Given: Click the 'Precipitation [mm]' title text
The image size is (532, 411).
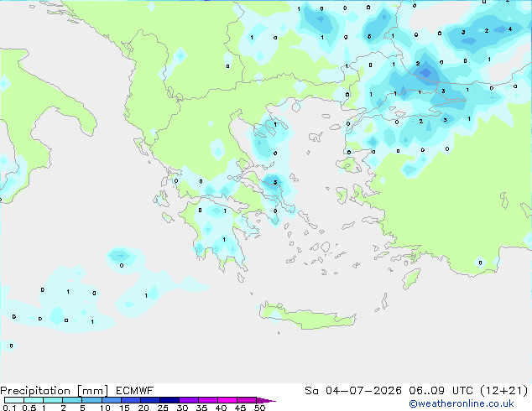Looking at the screenshot, I should tap(54, 391).
